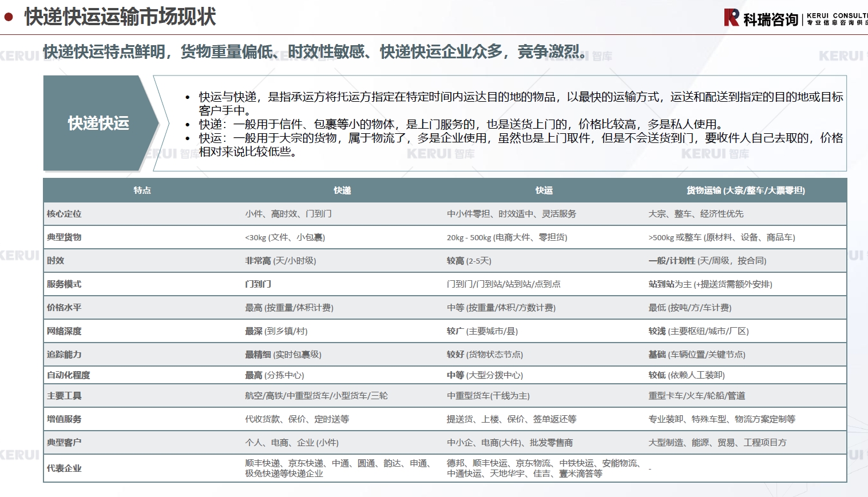The height and width of the screenshot is (497, 868).
Task: Select cell 中等 (大型分拨中心)
Action: coord(485,375)
